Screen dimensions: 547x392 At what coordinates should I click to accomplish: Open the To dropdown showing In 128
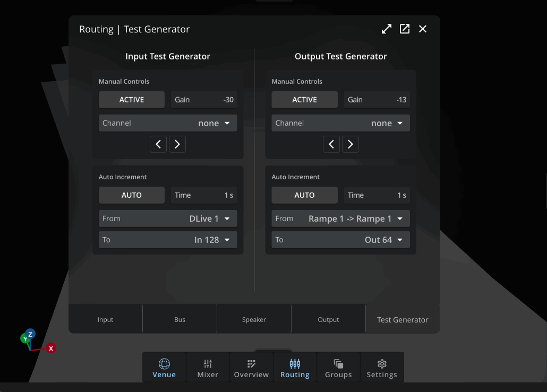168,240
